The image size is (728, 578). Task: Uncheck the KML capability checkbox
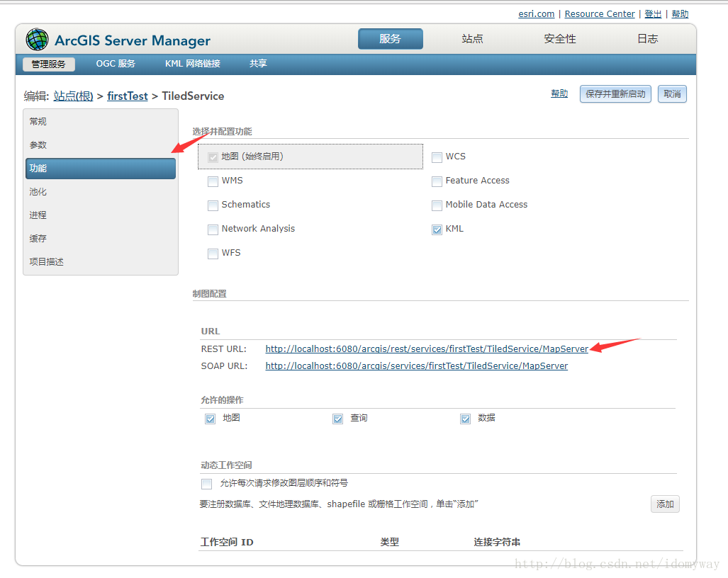pos(437,229)
